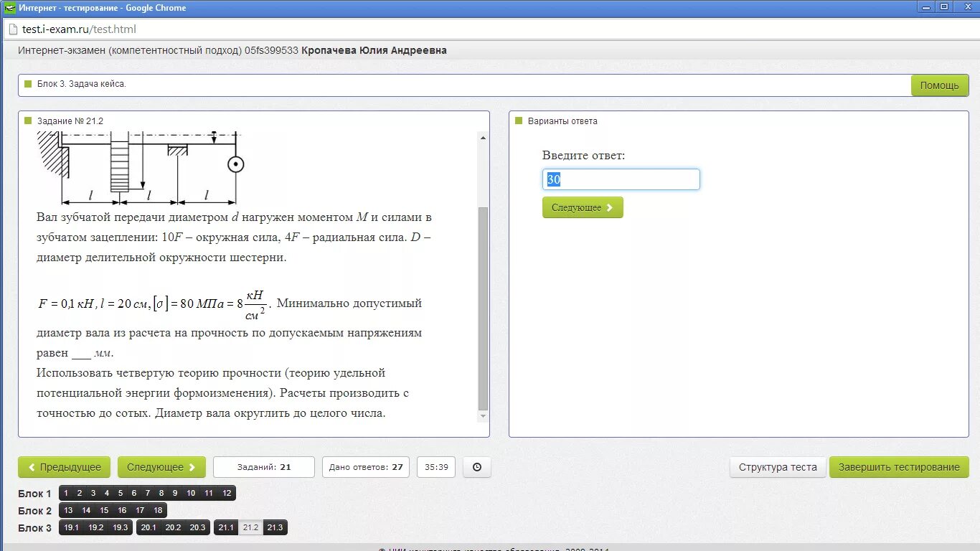
Task: Go to Предыдущее question
Action: (x=65, y=467)
